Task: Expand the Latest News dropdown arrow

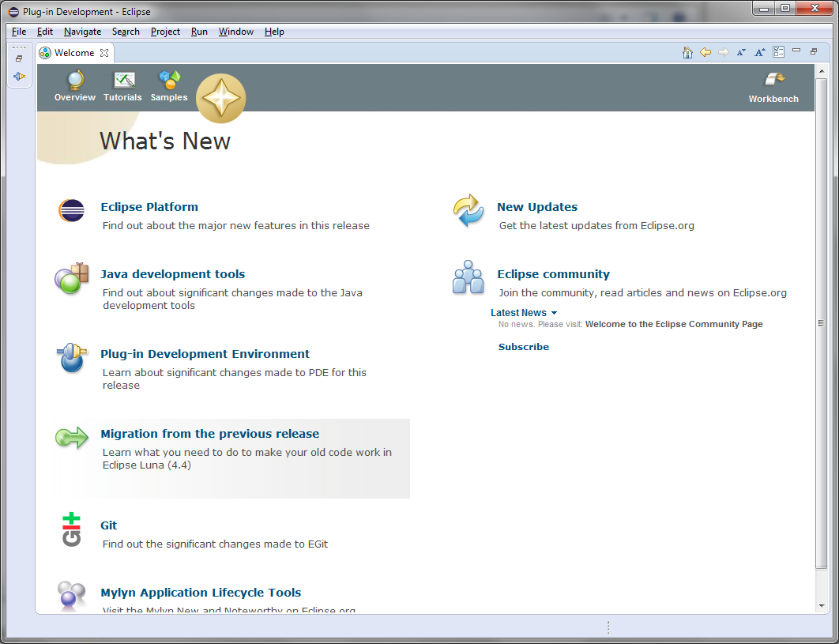Action: click(554, 314)
